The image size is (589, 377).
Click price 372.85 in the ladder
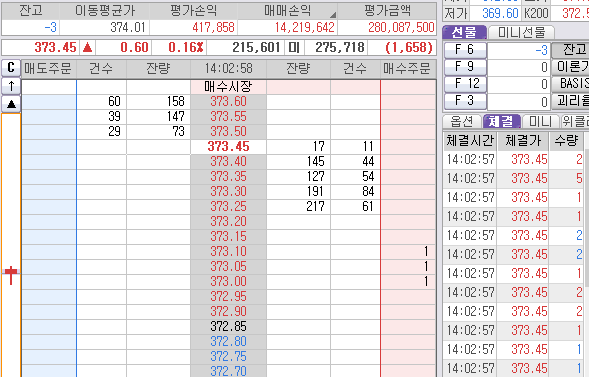[x=228, y=327]
